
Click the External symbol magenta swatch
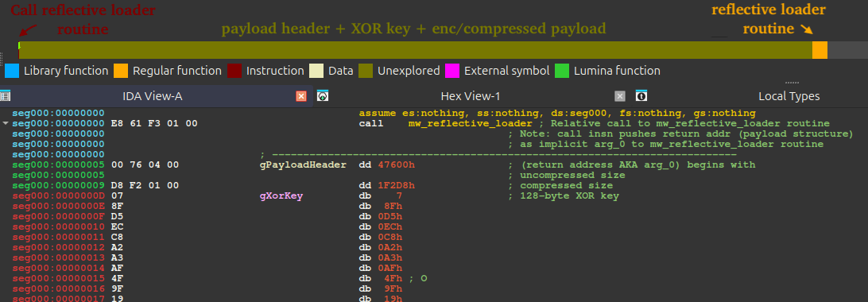pos(452,71)
